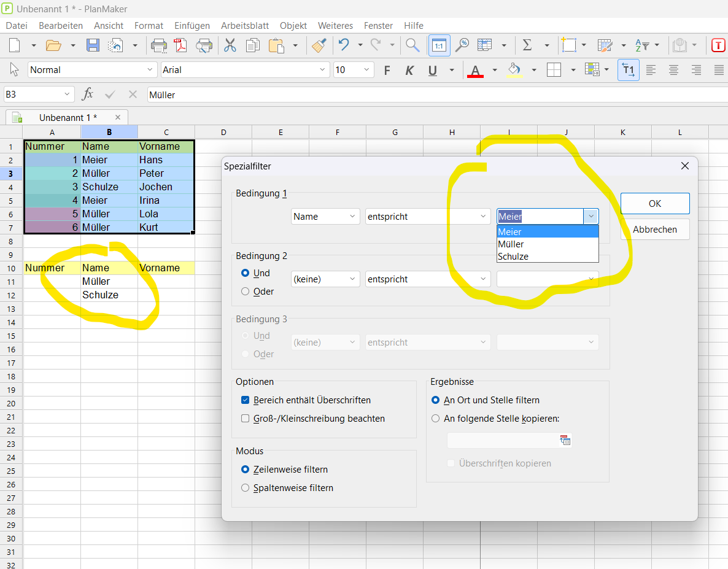Open the Ansicht menu
Viewport: 728px width, 569px height.
pyautogui.click(x=109, y=26)
